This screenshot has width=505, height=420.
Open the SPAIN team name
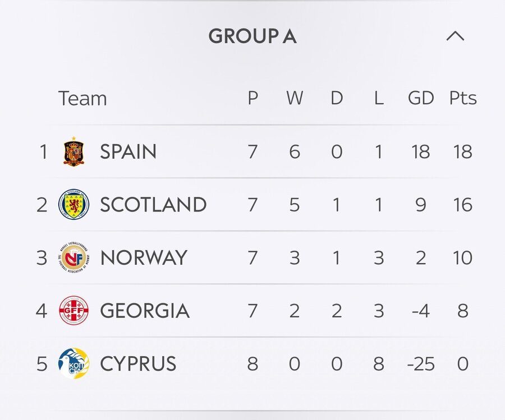click(128, 151)
